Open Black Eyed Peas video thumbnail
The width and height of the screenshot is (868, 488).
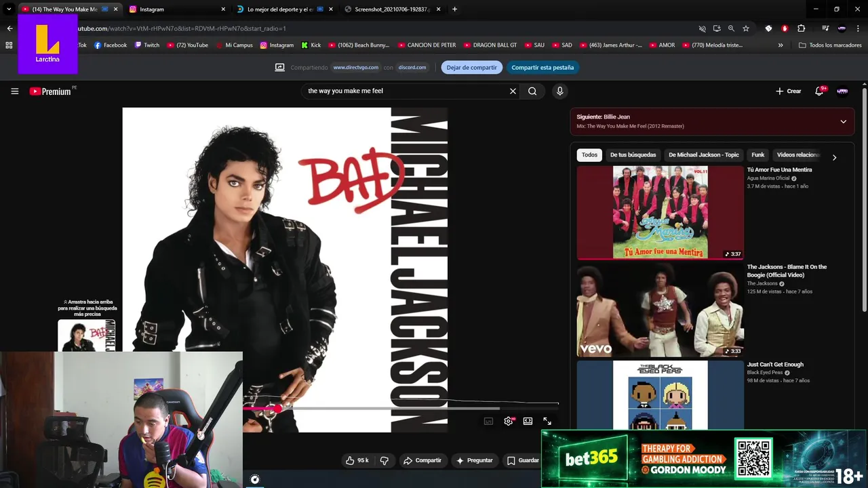[660, 395]
